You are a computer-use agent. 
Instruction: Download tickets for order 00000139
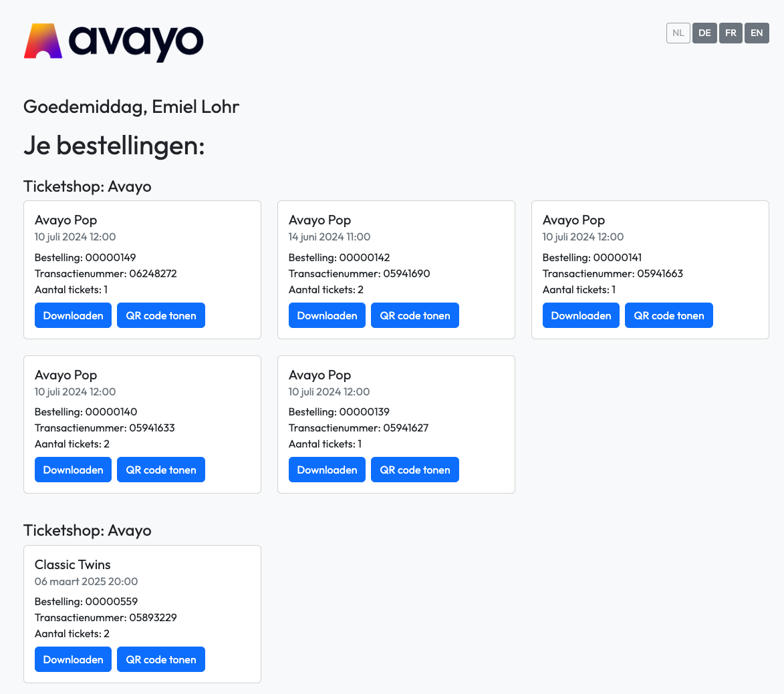click(327, 470)
